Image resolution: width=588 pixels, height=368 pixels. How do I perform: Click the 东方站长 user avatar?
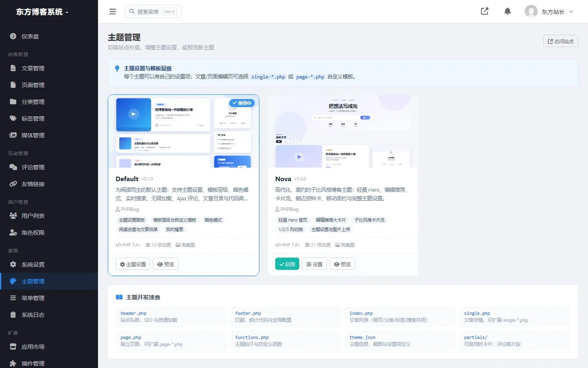(531, 11)
